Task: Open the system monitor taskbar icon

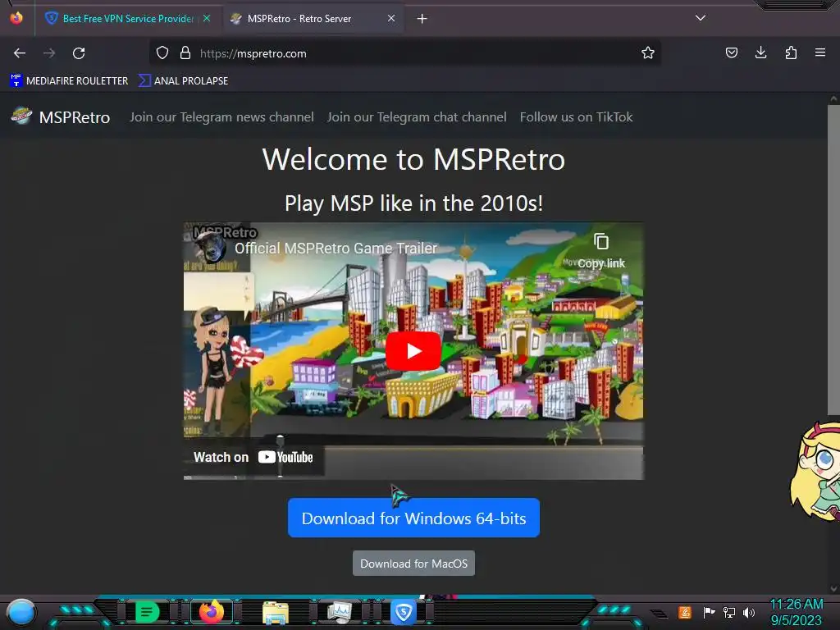Action: coord(340,612)
